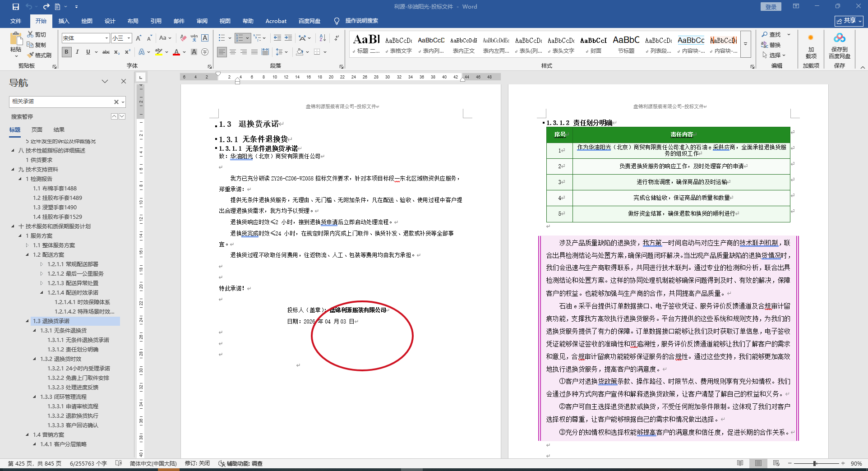
Task: Click the superscript x² icon
Action: 128,52
